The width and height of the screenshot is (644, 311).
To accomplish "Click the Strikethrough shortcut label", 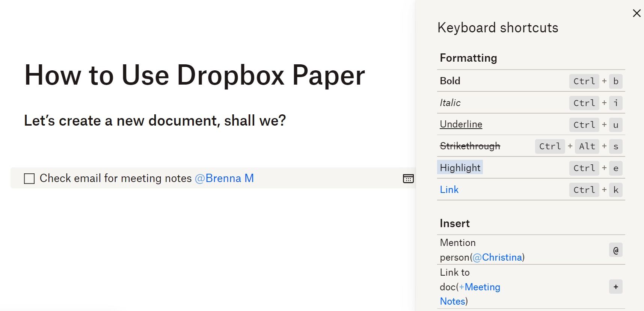I will 470,146.
